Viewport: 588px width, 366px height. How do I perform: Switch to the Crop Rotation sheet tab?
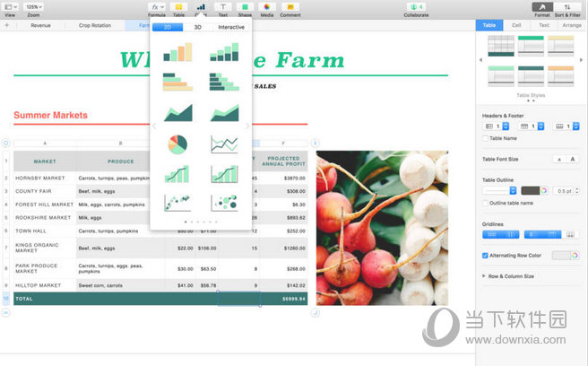click(95, 25)
